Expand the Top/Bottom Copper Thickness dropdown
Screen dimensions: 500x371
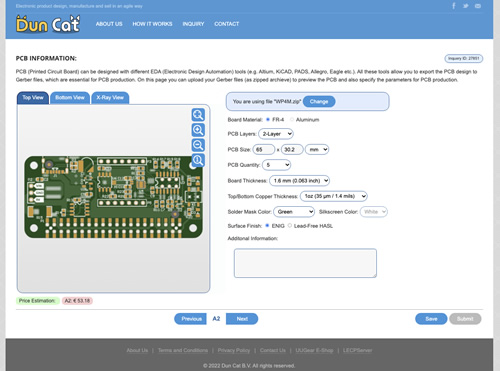pyautogui.click(x=334, y=196)
